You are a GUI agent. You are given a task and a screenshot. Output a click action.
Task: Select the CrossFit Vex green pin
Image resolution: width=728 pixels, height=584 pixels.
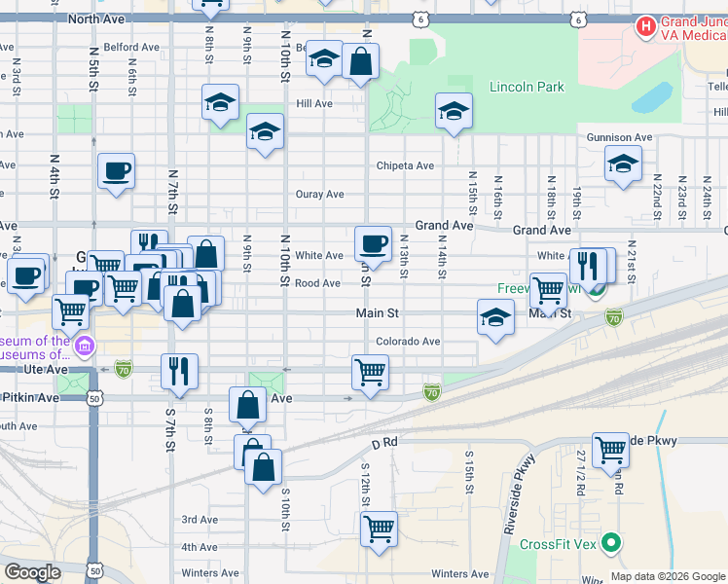pos(611,544)
